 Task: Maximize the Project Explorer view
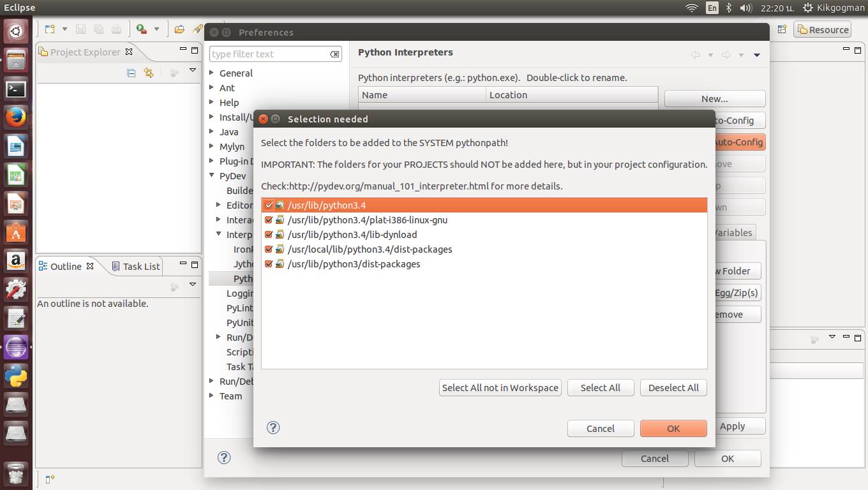click(x=194, y=50)
